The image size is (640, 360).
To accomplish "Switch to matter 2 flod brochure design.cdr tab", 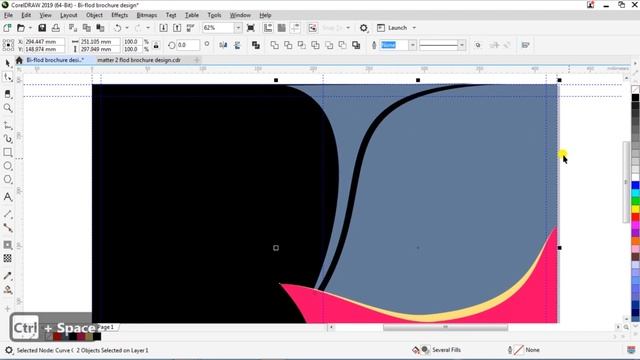I will click(x=139, y=60).
